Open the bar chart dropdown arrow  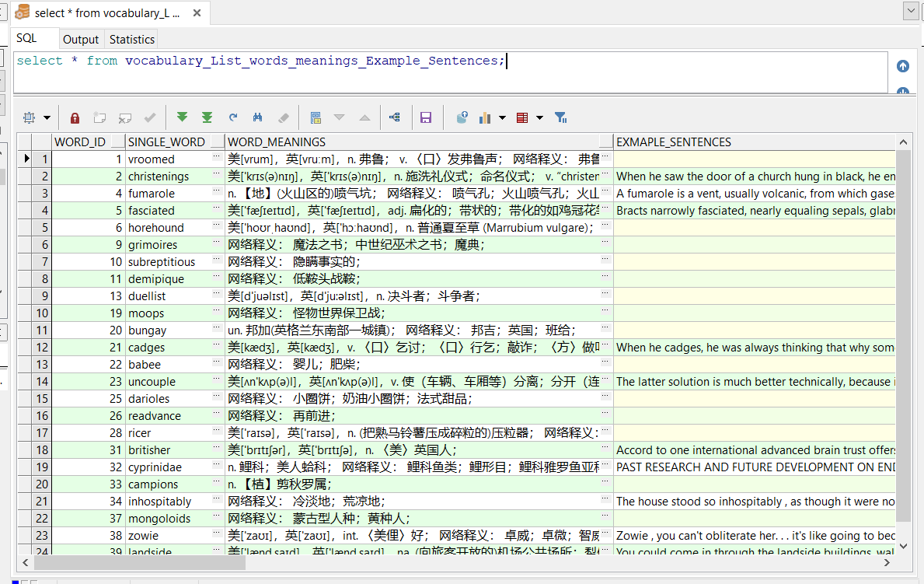(502, 118)
